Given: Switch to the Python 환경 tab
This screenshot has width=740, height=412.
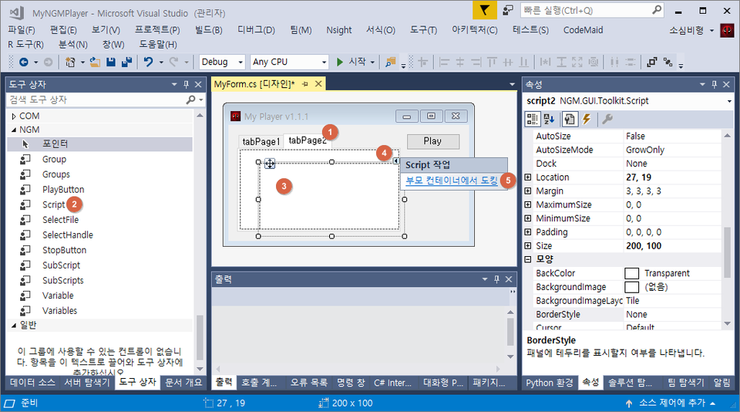Looking at the screenshot, I should click(550, 383).
